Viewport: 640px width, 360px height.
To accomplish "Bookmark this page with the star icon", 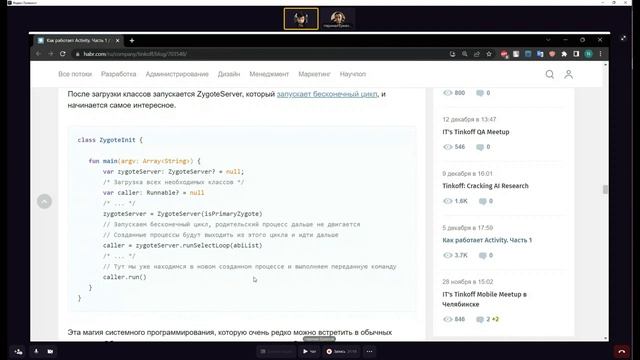I will (489, 54).
